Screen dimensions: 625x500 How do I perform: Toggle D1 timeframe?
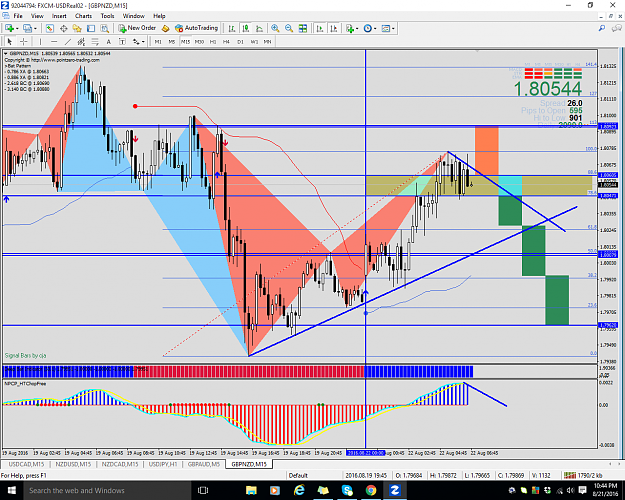point(240,41)
